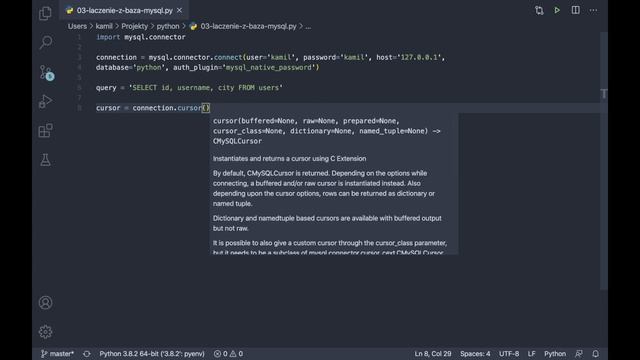Viewport: 640px width, 360px height.
Task: Open the Search view in activity bar
Action: pyautogui.click(x=45, y=42)
